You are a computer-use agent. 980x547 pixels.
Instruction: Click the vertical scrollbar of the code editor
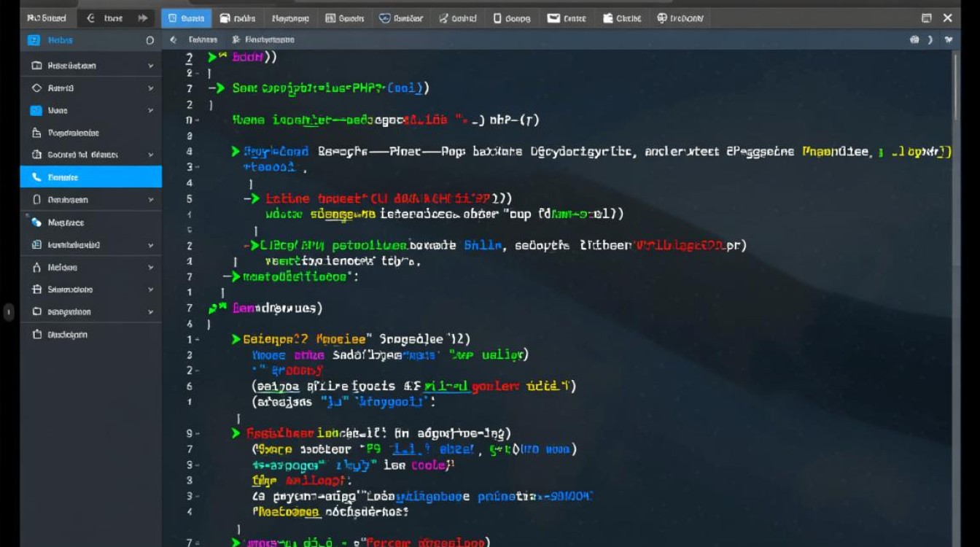coord(954,88)
